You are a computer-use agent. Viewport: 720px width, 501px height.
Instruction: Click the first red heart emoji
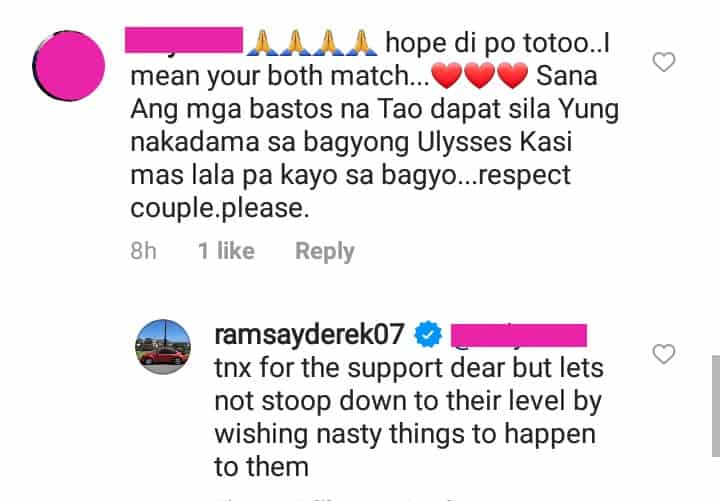point(447,76)
